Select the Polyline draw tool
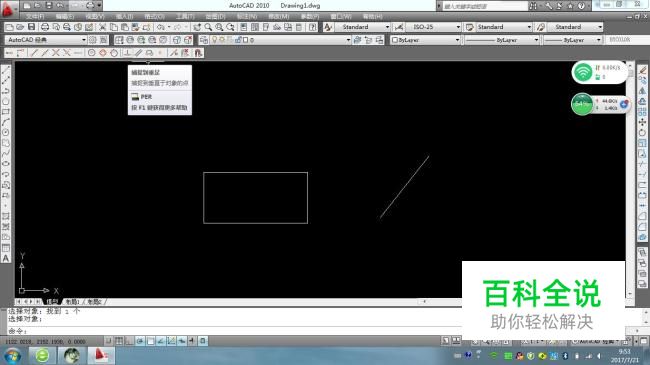650x365 pixels. click(6, 90)
